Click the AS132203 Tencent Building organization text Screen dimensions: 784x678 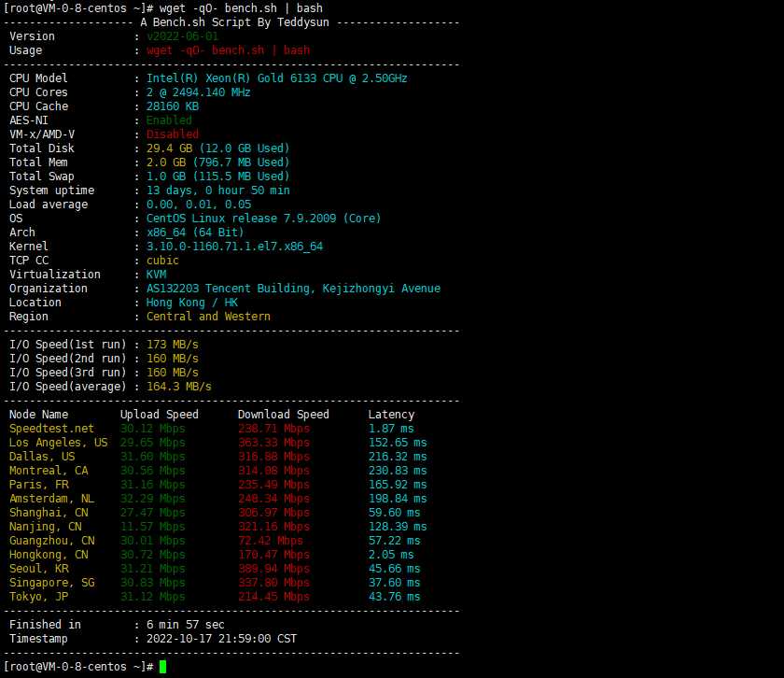pos(293,289)
